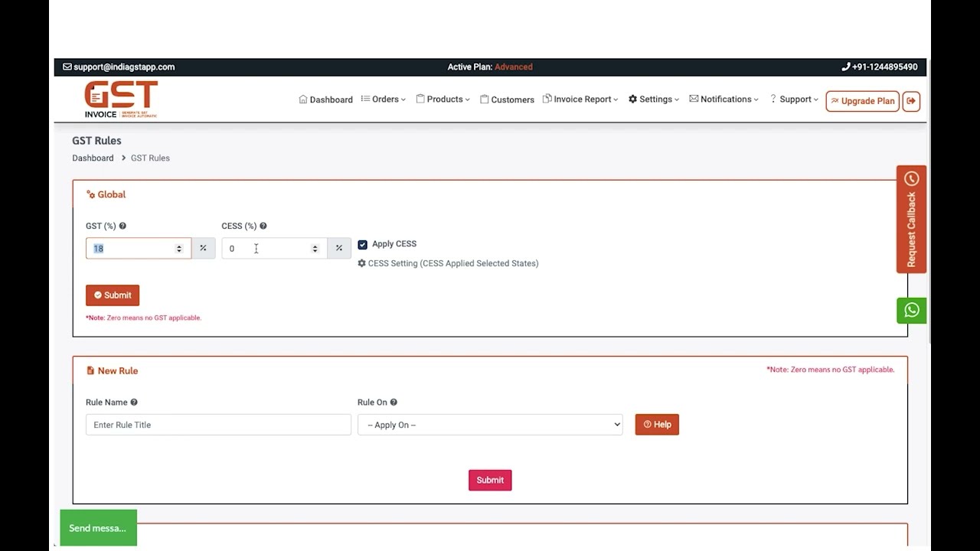Click the CESS value spinner arrows
The image size is (980, 551).
pyautogui.click(x=315, y=249)
